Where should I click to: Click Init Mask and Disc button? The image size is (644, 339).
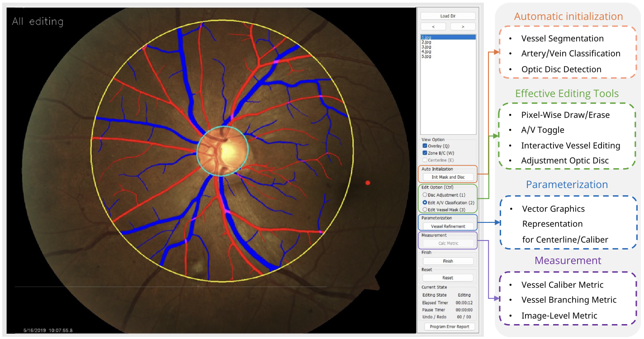click(448, 177)
